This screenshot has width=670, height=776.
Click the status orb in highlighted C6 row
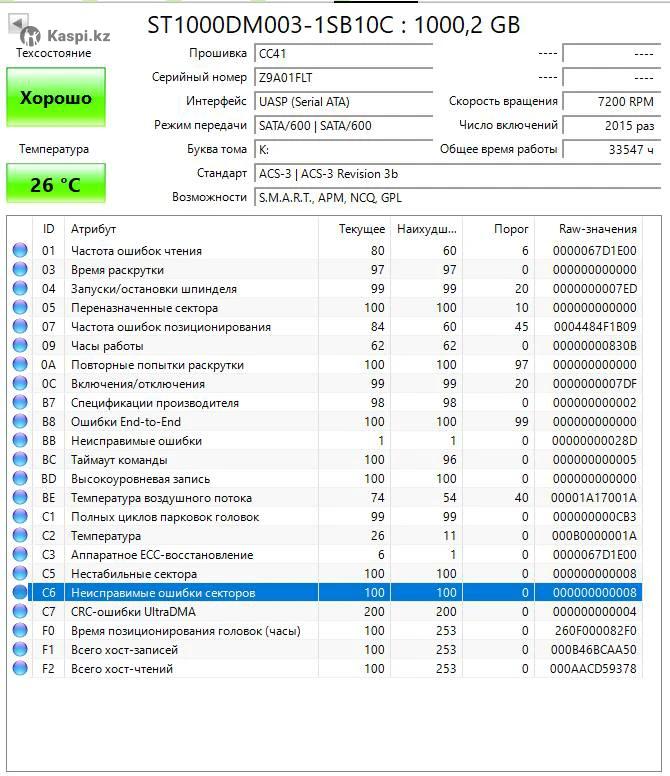click(20, 593)
